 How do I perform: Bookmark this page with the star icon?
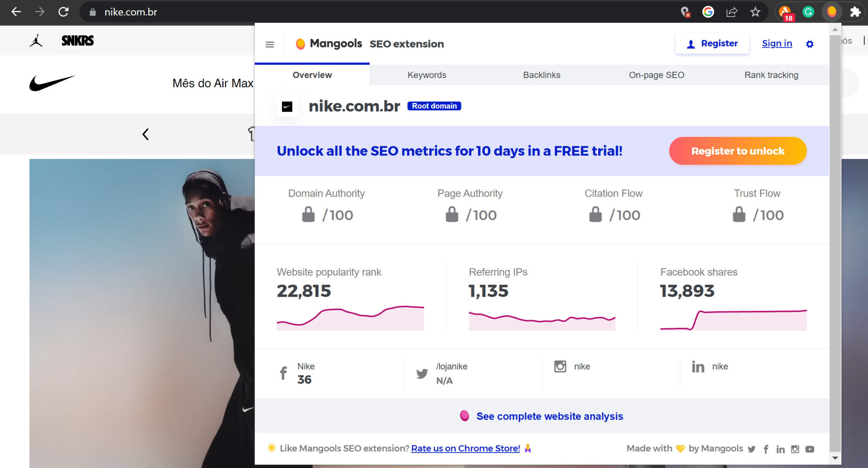pyautogui.click(x=755, y=12)
